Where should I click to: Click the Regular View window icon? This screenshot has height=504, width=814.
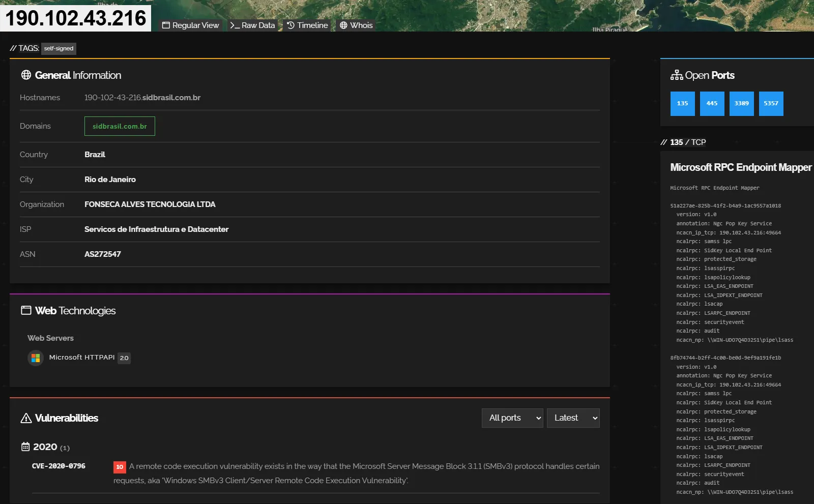166,25
